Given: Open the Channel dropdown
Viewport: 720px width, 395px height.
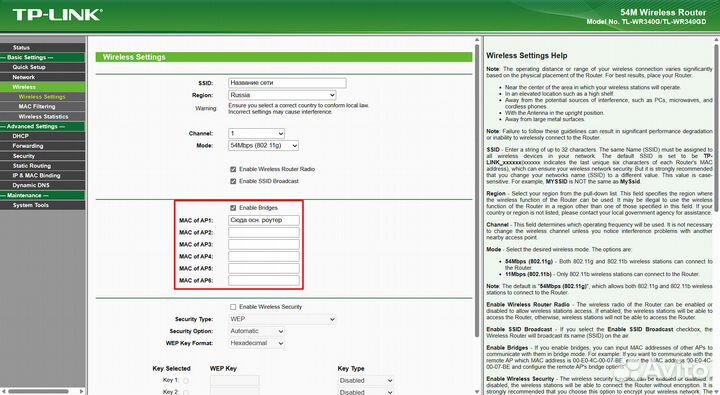Looking at the screenshot, I should [x=256, y=133].
